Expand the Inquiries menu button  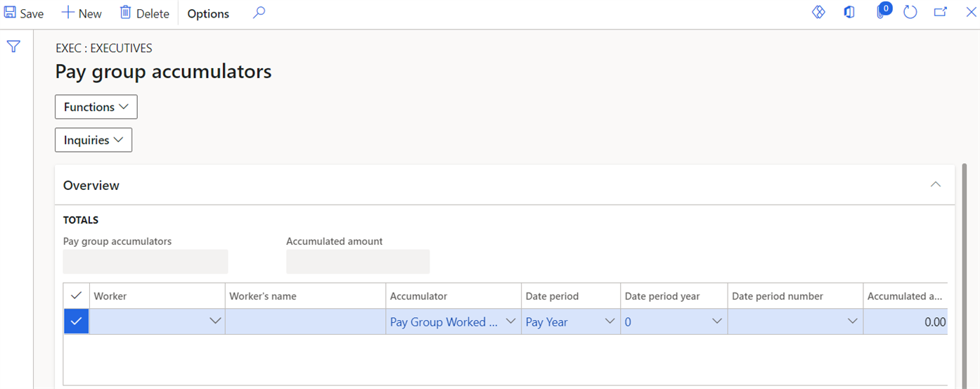click(94, 140)
